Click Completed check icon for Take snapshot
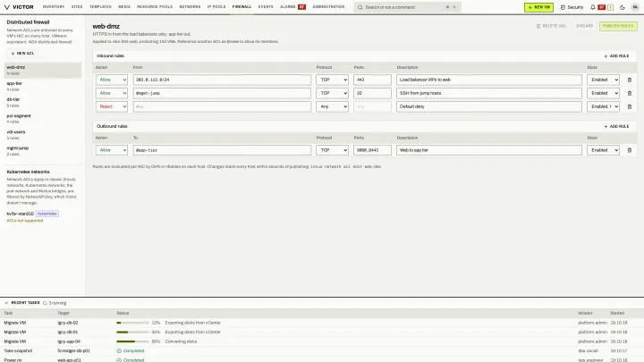 (119, 351)
